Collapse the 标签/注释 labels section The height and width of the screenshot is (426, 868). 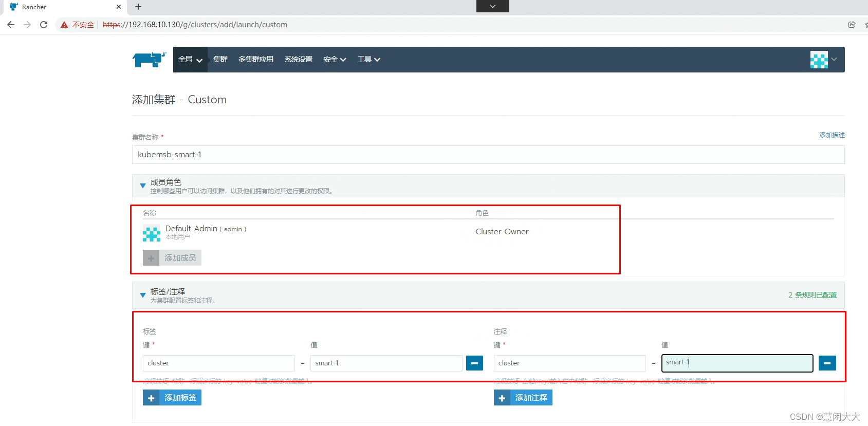[143, 295]
